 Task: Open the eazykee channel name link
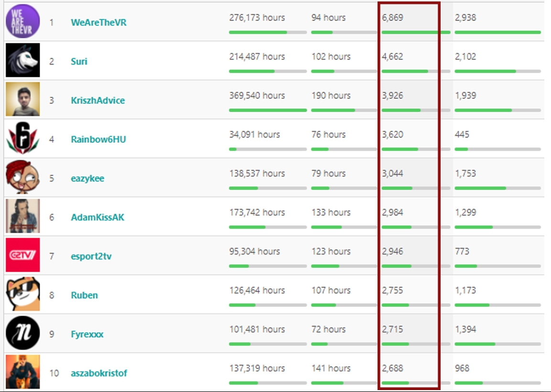[87, 179]
